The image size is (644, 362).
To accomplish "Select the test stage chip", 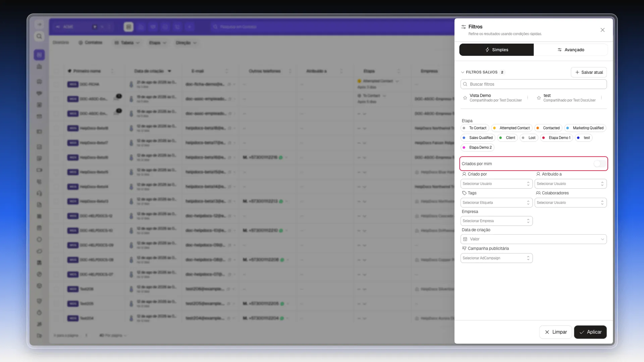I will coord(584,138).
